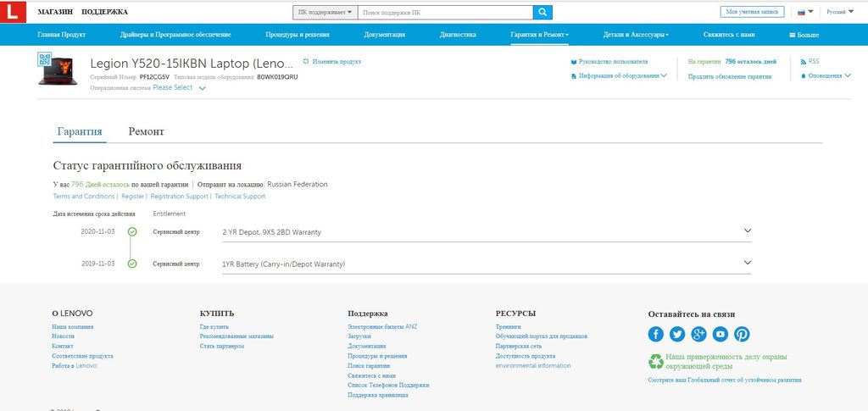The image size is (868, 411).
Task: Open Lenovo's Twitter icon
Action: click(x=677, y=334)
